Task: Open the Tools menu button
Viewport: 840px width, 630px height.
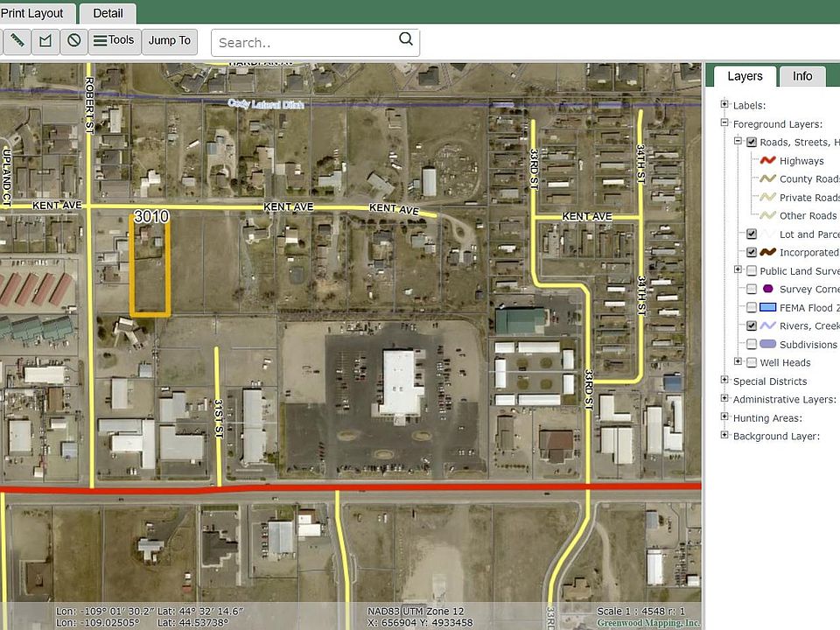Action: [x=114, y=41]
